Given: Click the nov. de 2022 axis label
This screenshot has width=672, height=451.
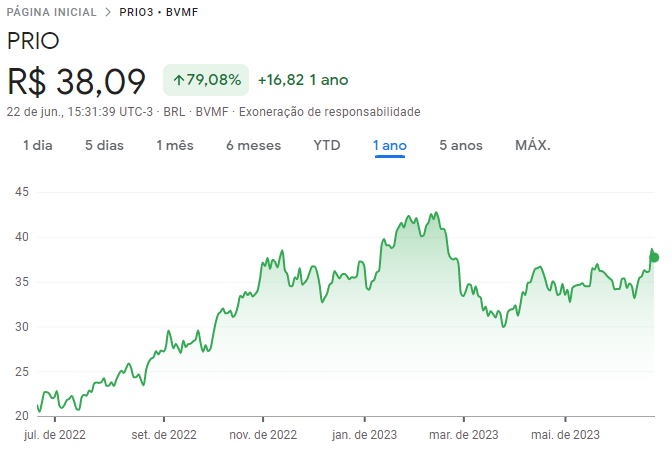Looking at the screenshot, I should (x=263, y=435).
